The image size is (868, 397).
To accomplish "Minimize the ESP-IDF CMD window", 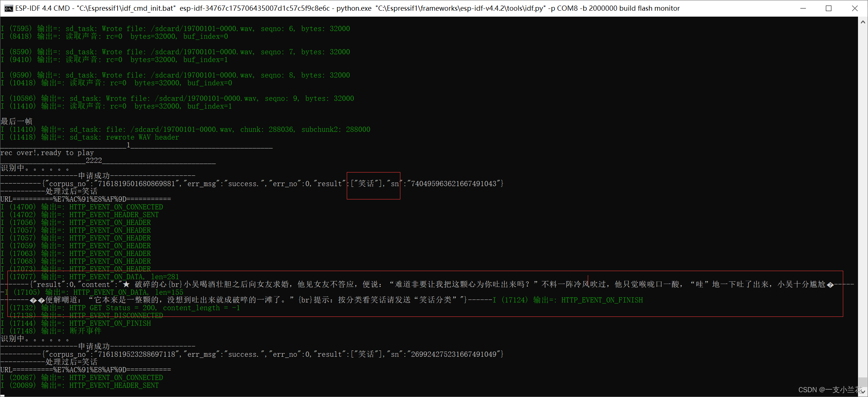I will point(803,8).
